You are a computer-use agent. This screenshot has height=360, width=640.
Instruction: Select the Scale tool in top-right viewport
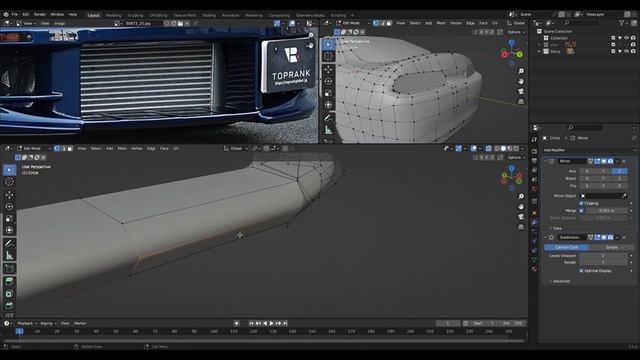pyautogui.click(x=328, y=93)
